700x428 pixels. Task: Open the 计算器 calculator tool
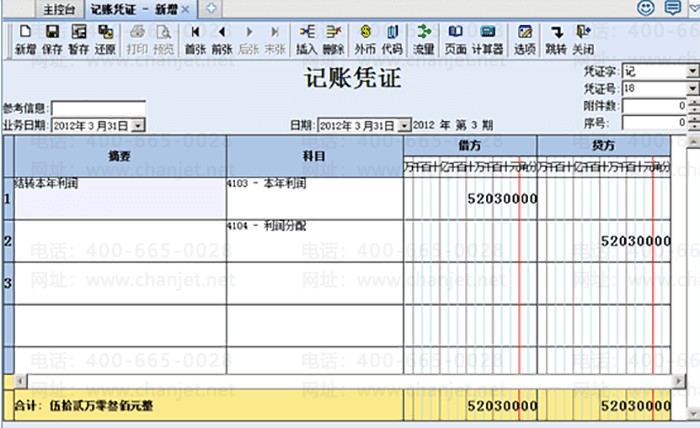tap(488, 39)
